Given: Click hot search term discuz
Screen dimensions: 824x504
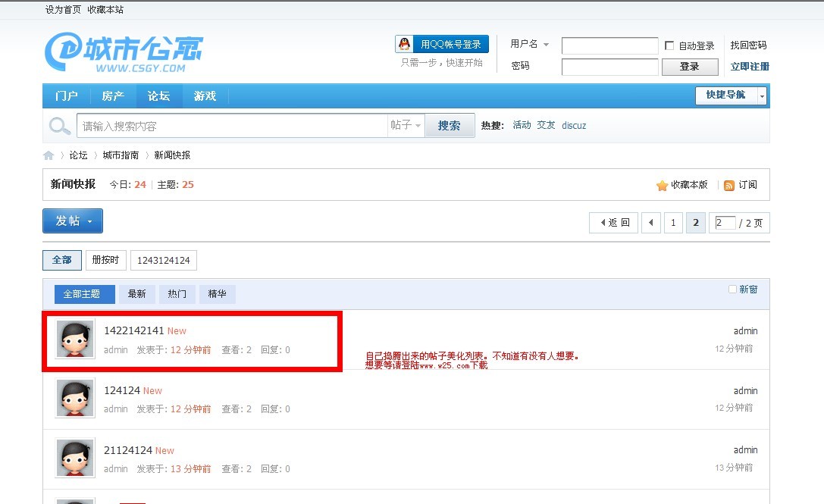Looking at the screenshot, I should coord(574,126).
